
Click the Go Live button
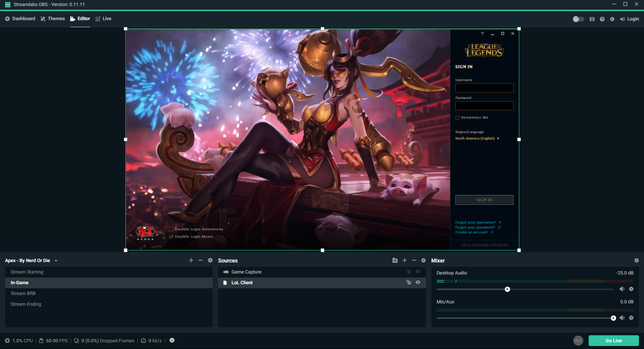(614, 341)
